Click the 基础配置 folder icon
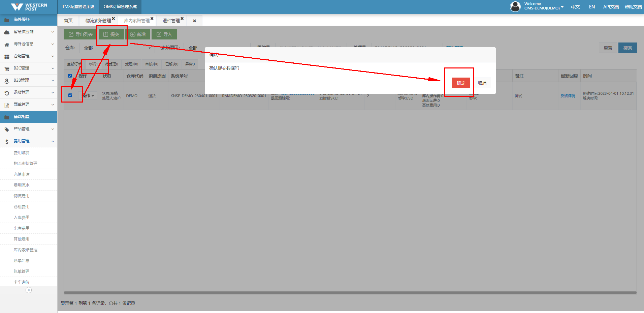Image resolution: width=644 pixels, height=313 pixels. coord(7,117)
